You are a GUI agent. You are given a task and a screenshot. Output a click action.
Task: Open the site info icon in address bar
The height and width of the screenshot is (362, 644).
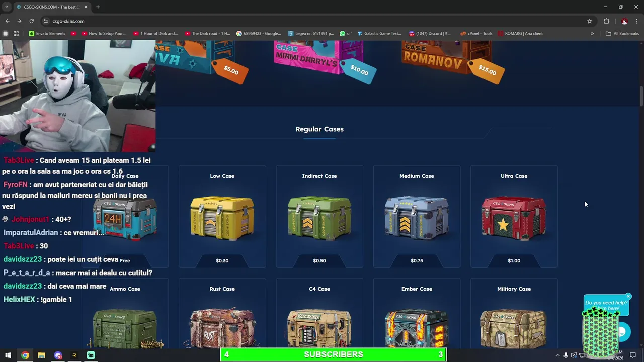46,21
